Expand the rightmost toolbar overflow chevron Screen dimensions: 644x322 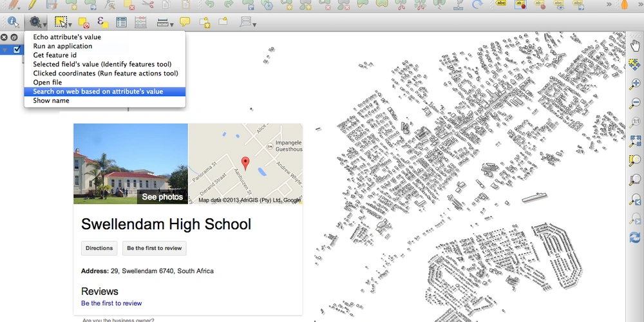click(x=640, y=5)
